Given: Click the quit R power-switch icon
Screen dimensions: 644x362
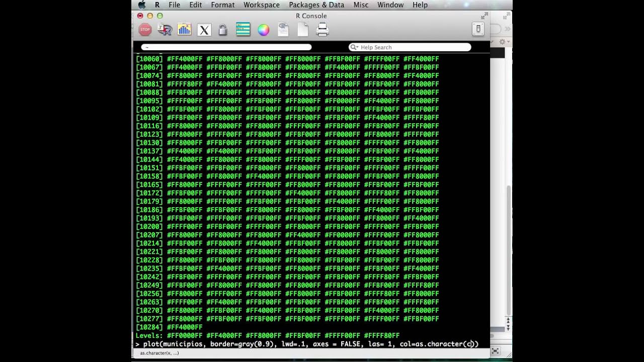Looking at the screenshot, I should (x=478, y=29).
